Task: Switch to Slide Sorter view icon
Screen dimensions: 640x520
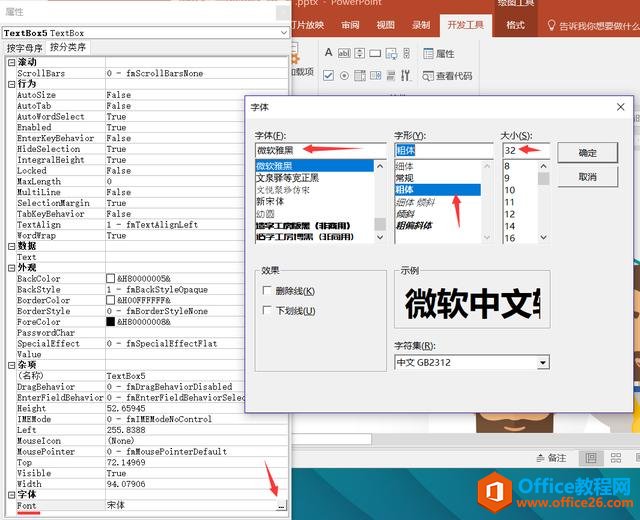Action: pos(616,458)
